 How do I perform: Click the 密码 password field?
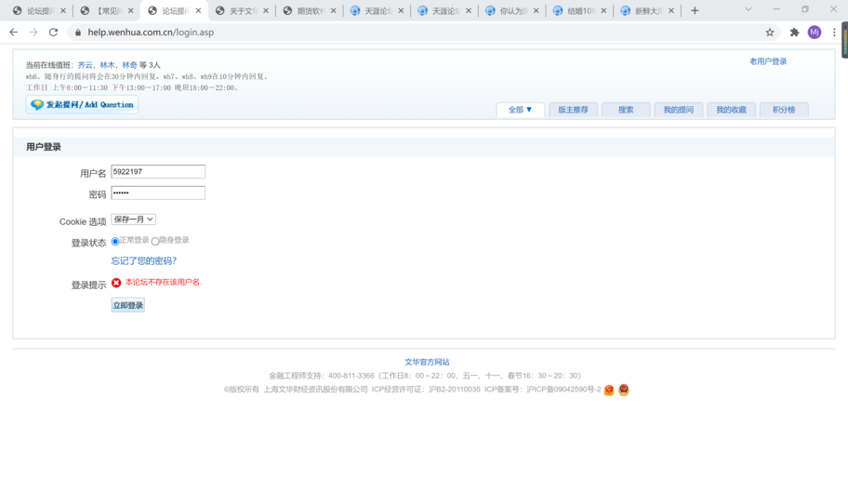158,193
